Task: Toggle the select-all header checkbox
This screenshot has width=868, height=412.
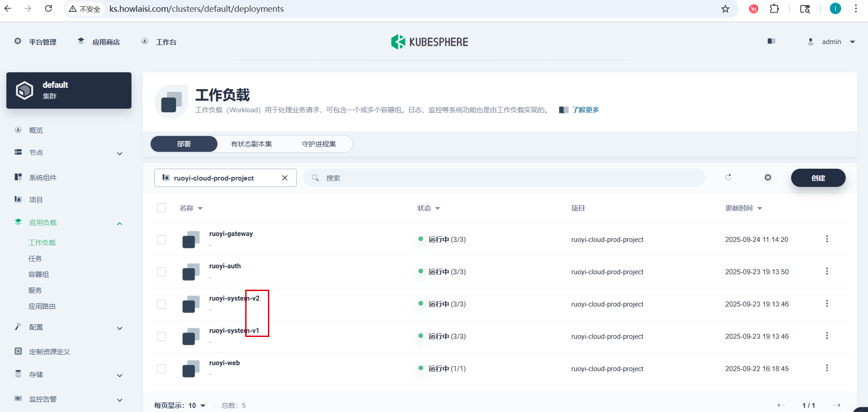Action: click(x=161, y=208)
